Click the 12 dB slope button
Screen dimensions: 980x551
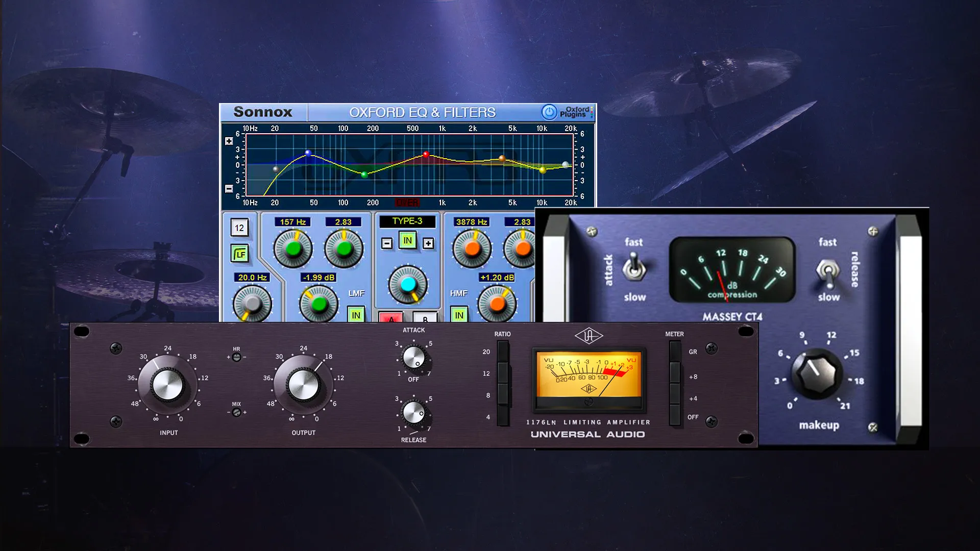(239, 228)
